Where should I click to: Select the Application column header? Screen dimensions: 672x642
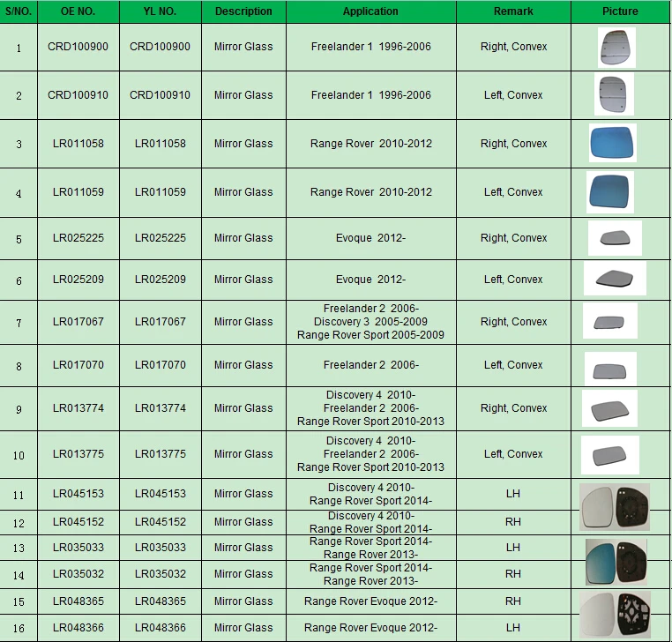tap(370, 11)
